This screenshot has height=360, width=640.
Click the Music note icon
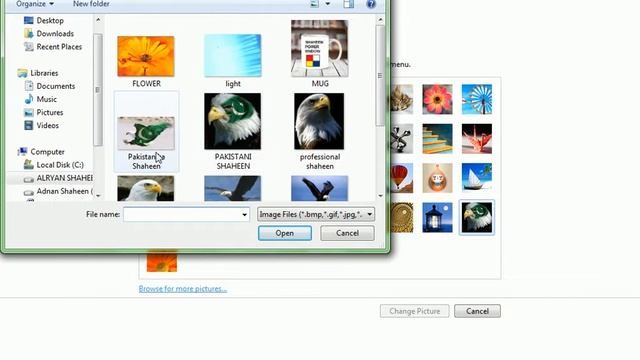tap(29, 99)
